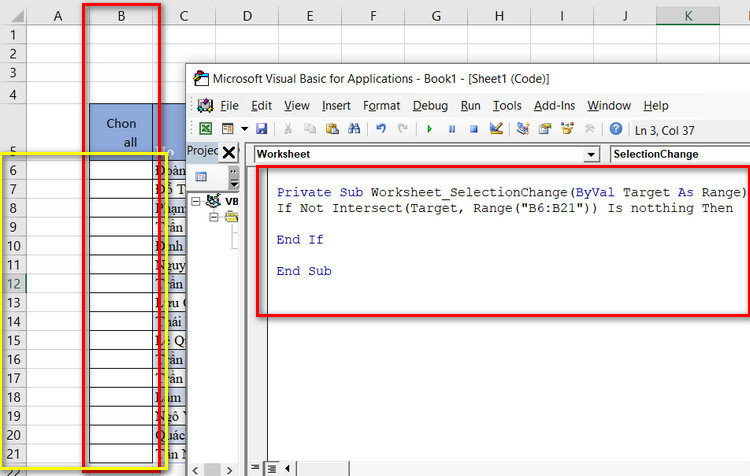Collapse the VBAProject tree node
This screenshot has height=476, width=750.
(196, 201)
